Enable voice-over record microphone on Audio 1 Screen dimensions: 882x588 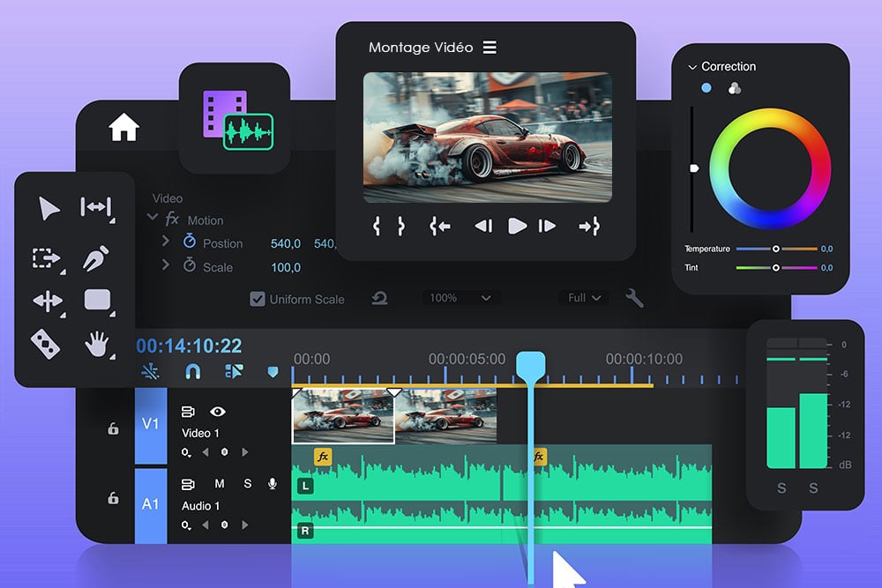pyautogui.click(x=273, y=484)
